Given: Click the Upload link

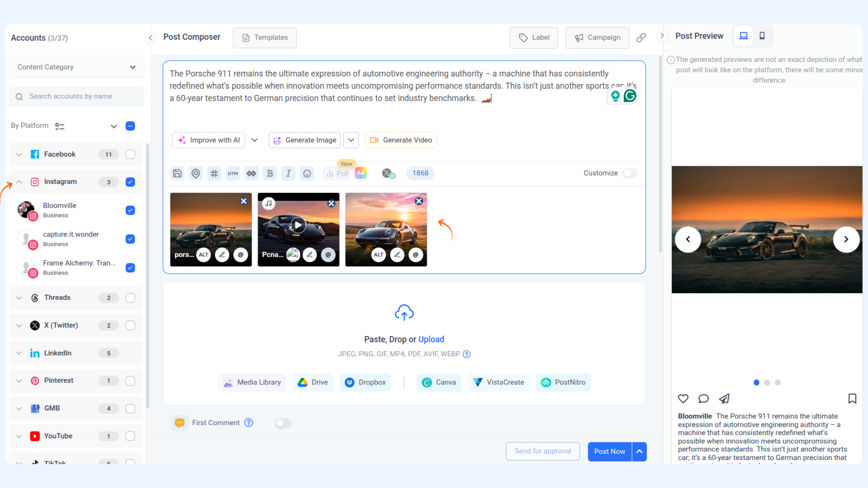Looking at the screenshot, I should (431, 339).
